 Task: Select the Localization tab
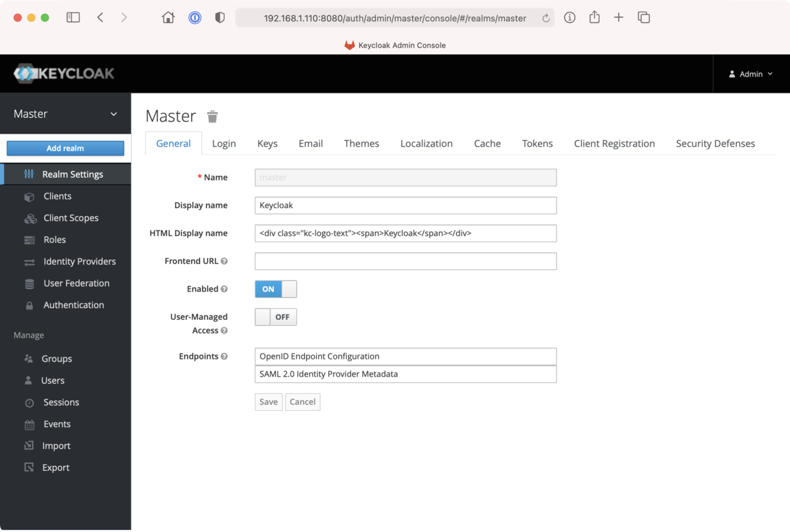(x=427, y=144)
